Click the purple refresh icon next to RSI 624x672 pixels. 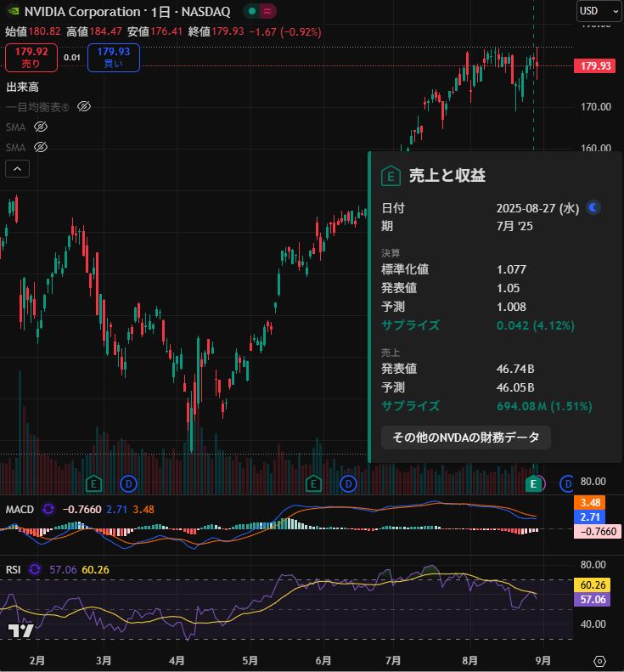(35, 569)
